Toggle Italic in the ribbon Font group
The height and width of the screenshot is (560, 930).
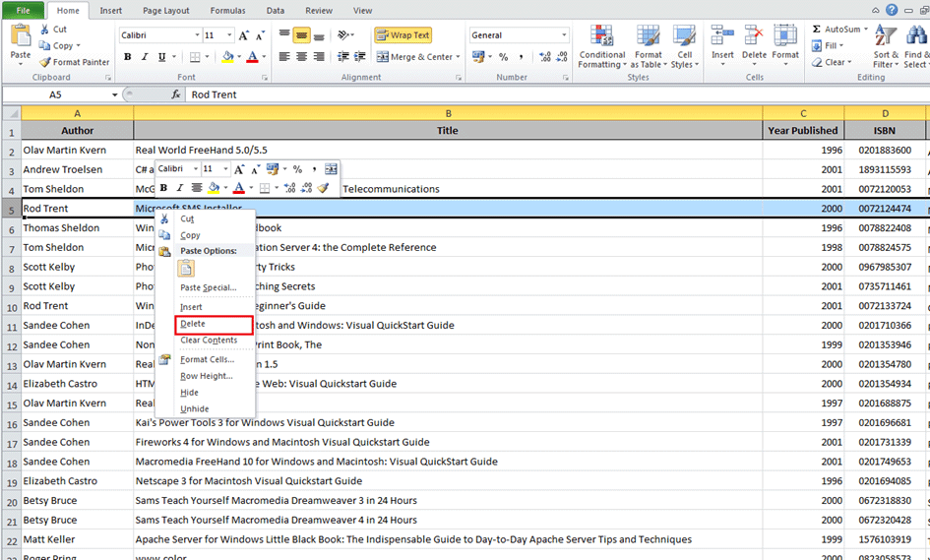[x=144, y=57]
